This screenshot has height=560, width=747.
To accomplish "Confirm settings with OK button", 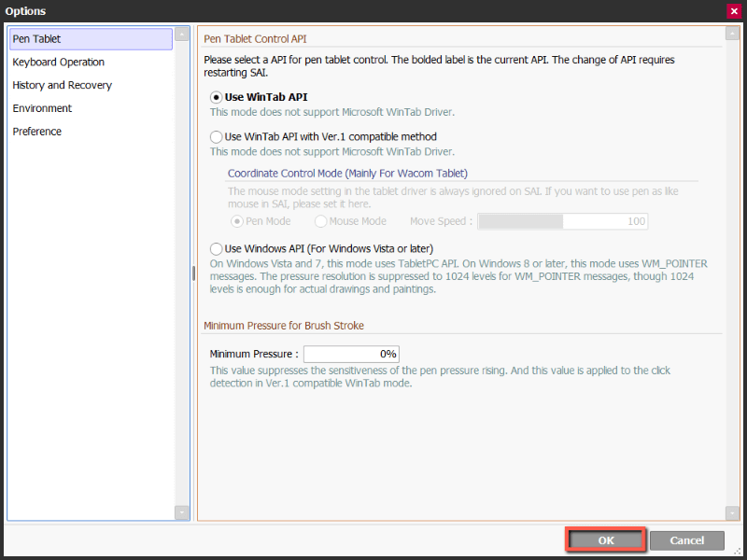I will click(x=605, y=540).
